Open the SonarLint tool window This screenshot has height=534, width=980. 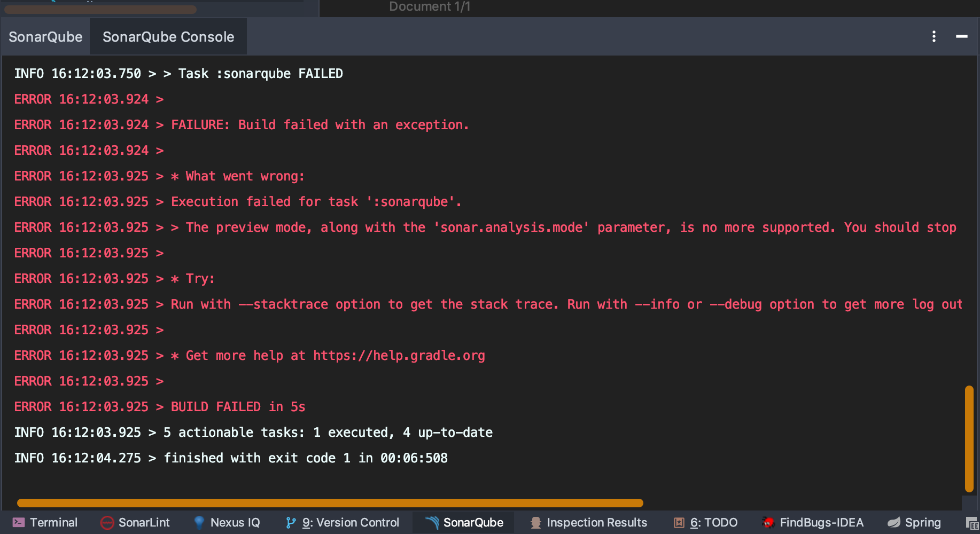coord(135,522)
